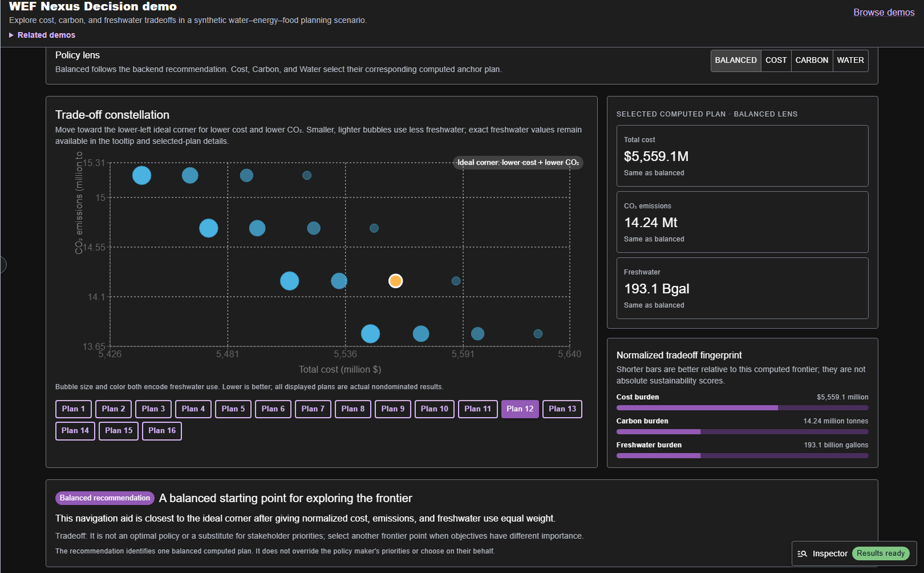Select Plan 15
Screen dimensions: 924x573
118,431
